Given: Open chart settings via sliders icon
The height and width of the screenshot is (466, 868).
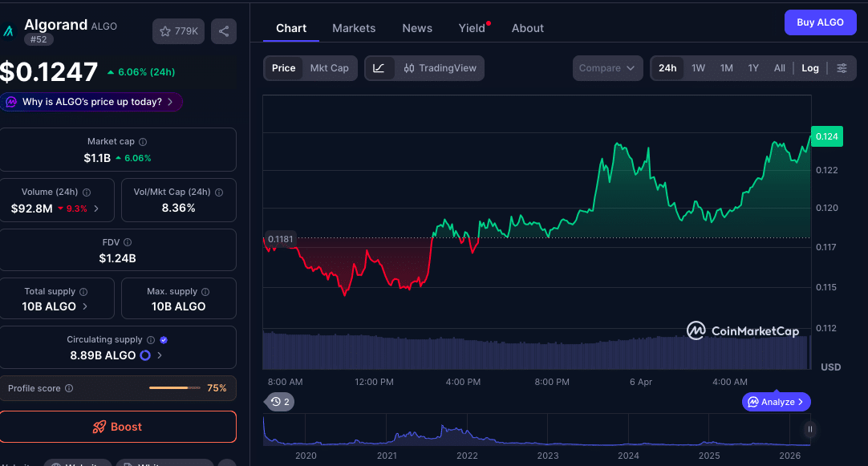Looking at the screenshot, I should (842, 68).
